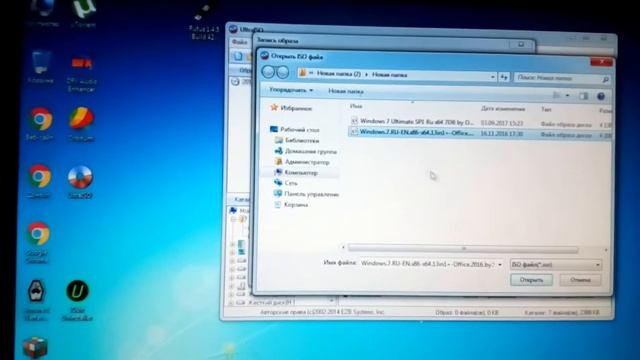The image size is (640, 360).
Task: Open the IObit Uninstaller desktop shortcut
Action: 78,300
